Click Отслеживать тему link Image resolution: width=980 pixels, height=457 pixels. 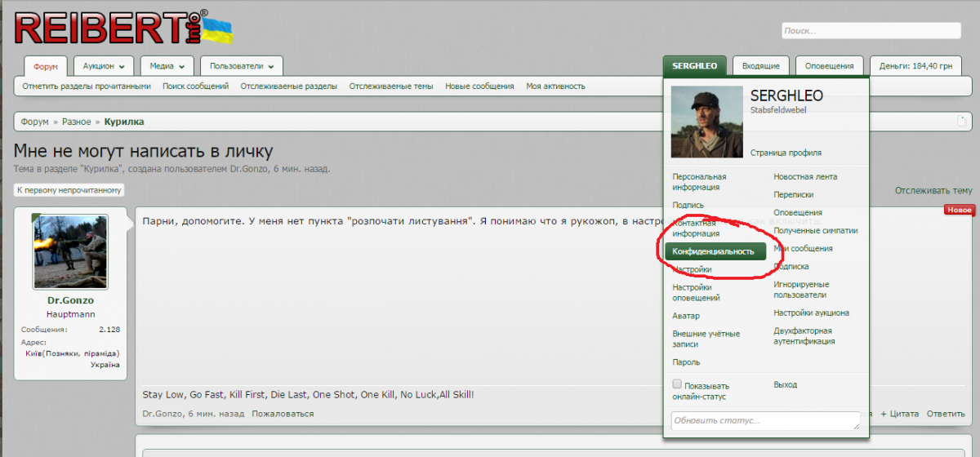point(933,190)
